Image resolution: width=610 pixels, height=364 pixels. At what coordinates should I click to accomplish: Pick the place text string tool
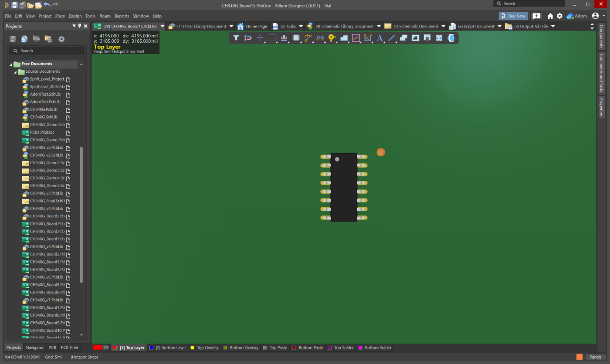coord(380,38)
